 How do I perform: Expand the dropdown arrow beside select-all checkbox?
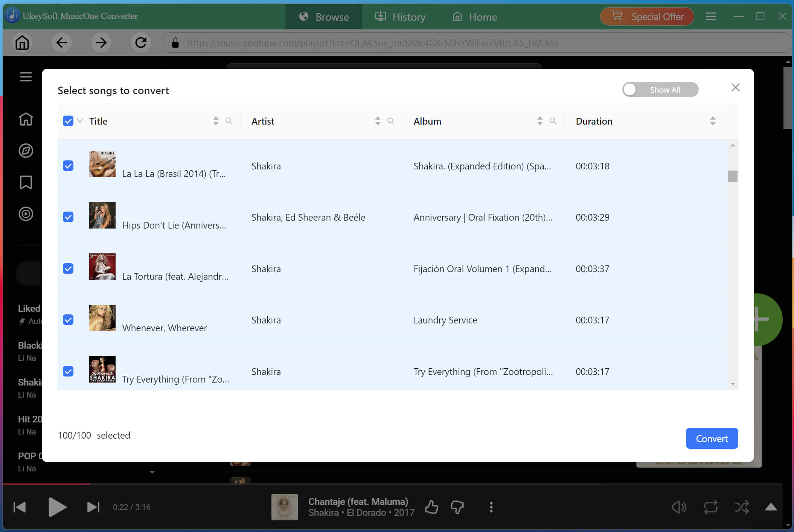click(x=80, y=121)
